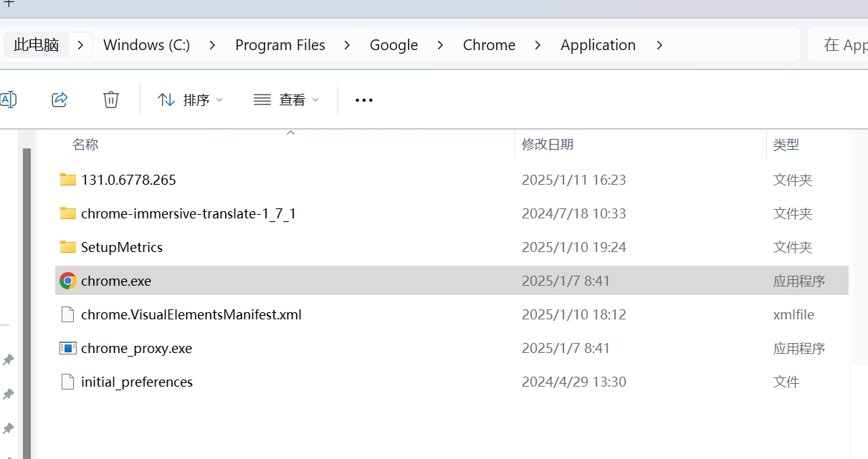Select the 131.0.6778.265 folder icon
The height and width of the screenshot is (459, 868).
coord(68,180)
